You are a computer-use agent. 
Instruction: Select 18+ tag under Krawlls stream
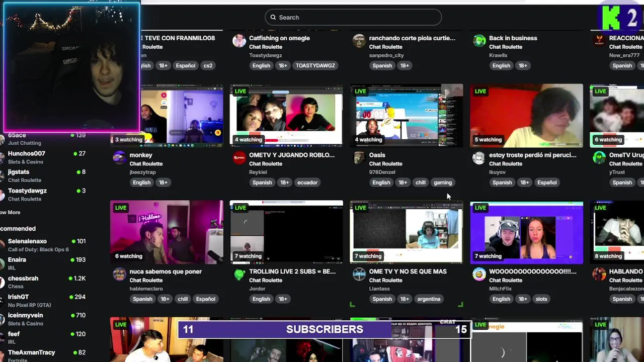(523, 65)
